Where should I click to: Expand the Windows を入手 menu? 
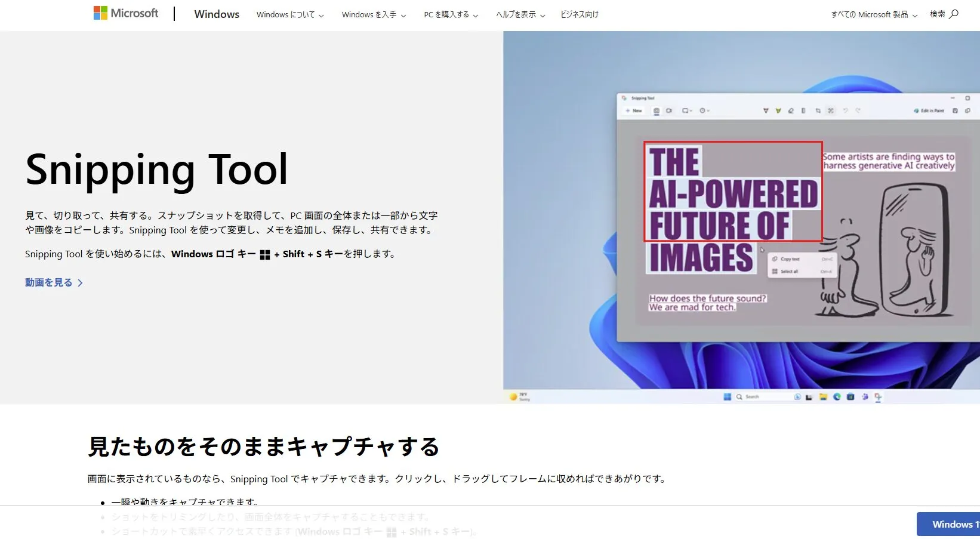[374, 15]
